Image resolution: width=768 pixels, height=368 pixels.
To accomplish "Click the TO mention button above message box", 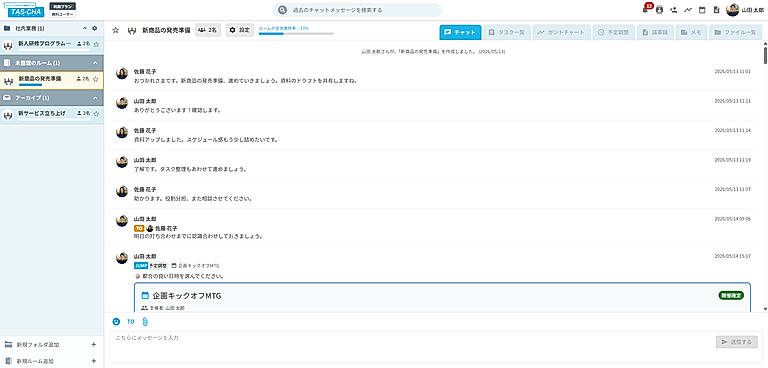I will (x=131, y=322).
